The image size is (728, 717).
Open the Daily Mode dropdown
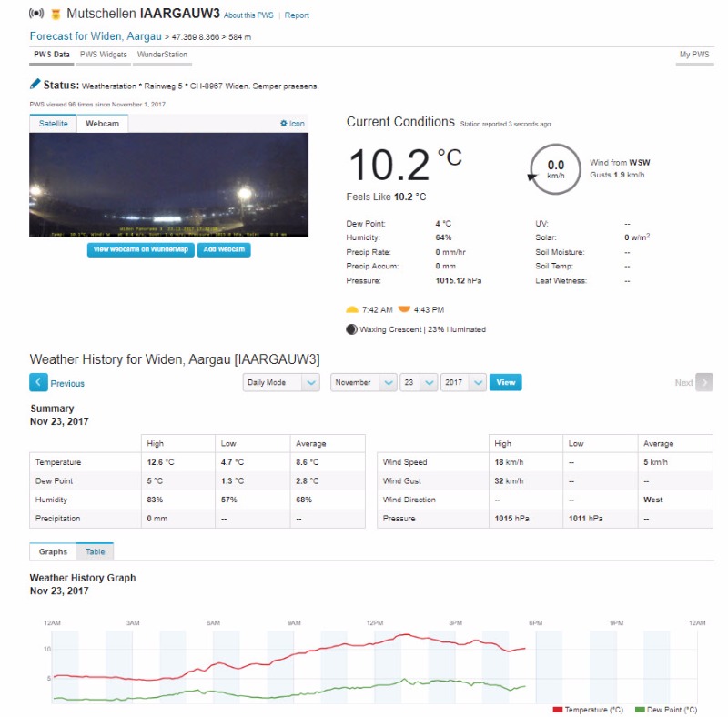pos(281,383)
